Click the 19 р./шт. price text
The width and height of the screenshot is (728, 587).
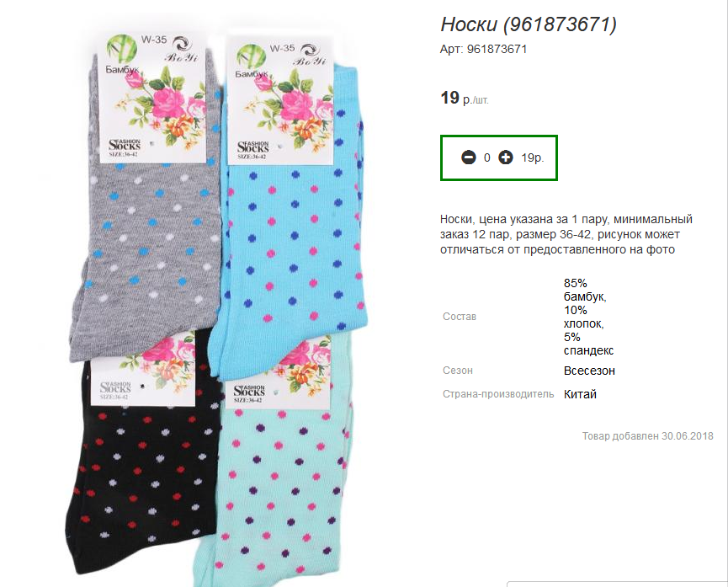click(465, 98)
